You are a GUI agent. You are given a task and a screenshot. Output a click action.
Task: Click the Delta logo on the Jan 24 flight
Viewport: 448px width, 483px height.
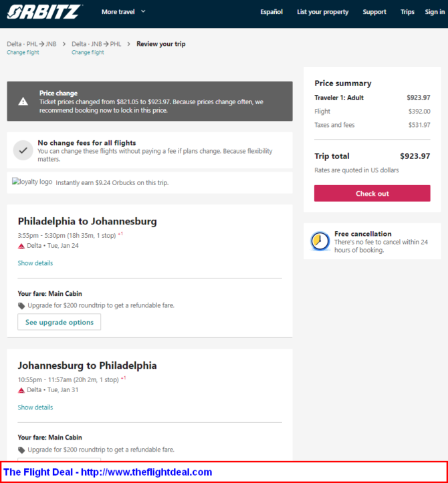click(21, 246)
